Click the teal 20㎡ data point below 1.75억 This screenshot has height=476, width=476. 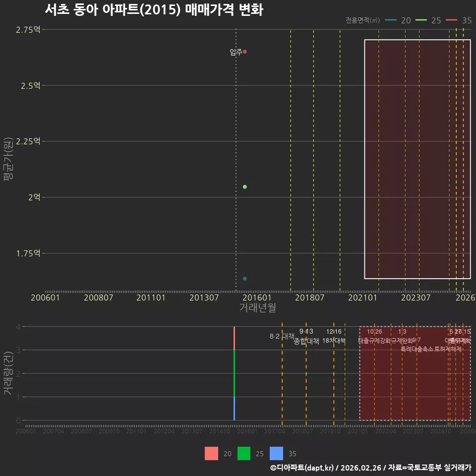[x=244, y=278]
